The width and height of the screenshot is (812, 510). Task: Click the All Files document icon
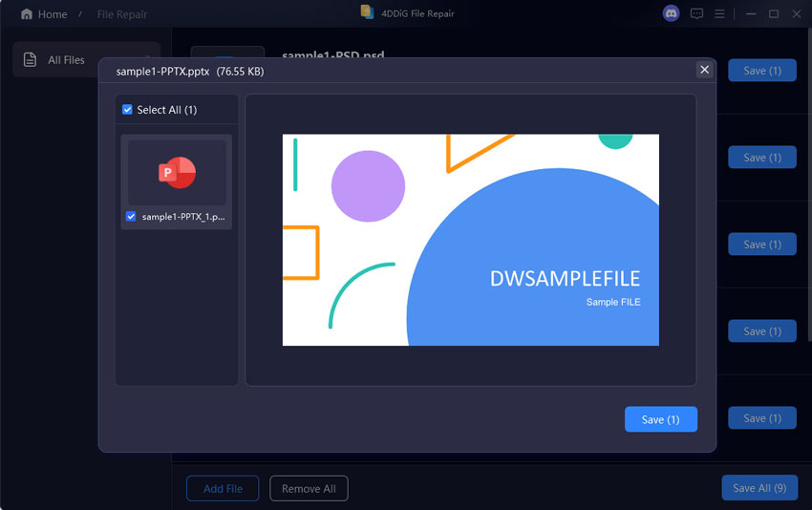click(30, 59)
